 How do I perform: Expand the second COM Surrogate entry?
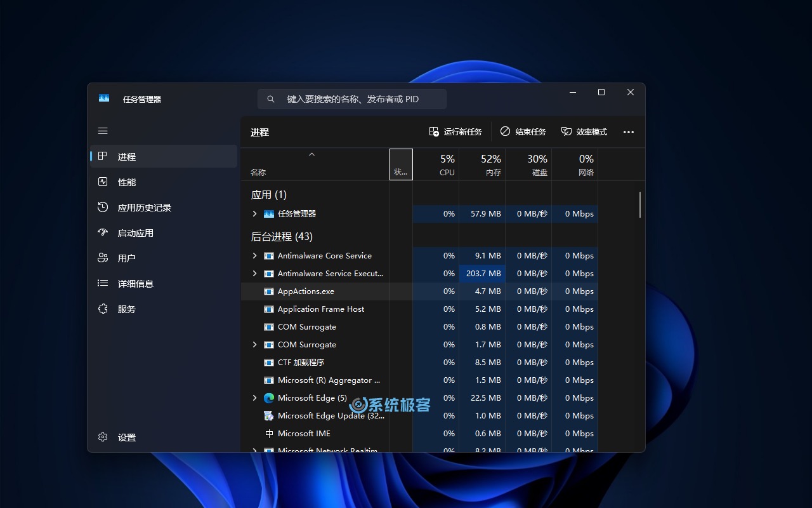coord(255,345)
